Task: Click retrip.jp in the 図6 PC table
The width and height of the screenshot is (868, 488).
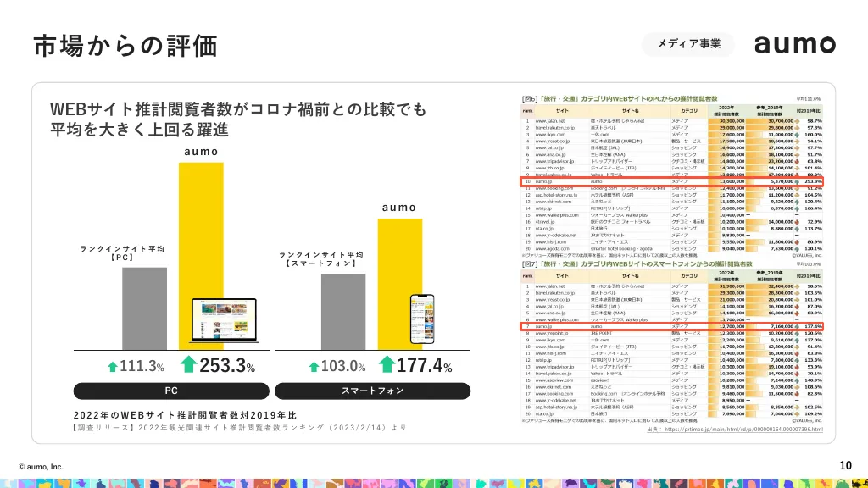Action: [x=543, y=208]
